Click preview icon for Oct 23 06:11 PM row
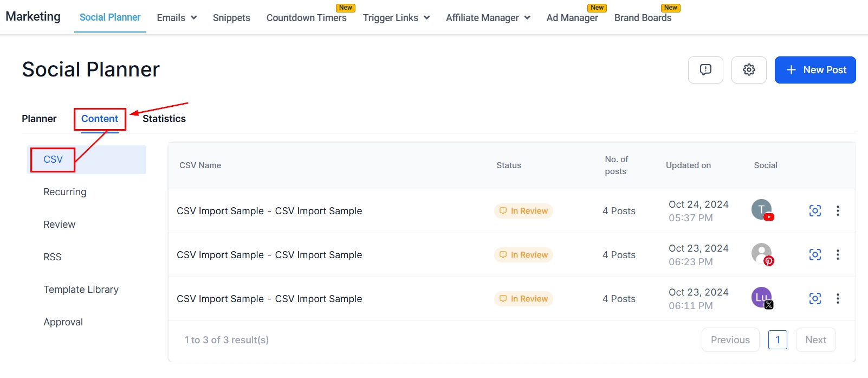The height and width of the screenshot is (378, 868). pos(815,299)
